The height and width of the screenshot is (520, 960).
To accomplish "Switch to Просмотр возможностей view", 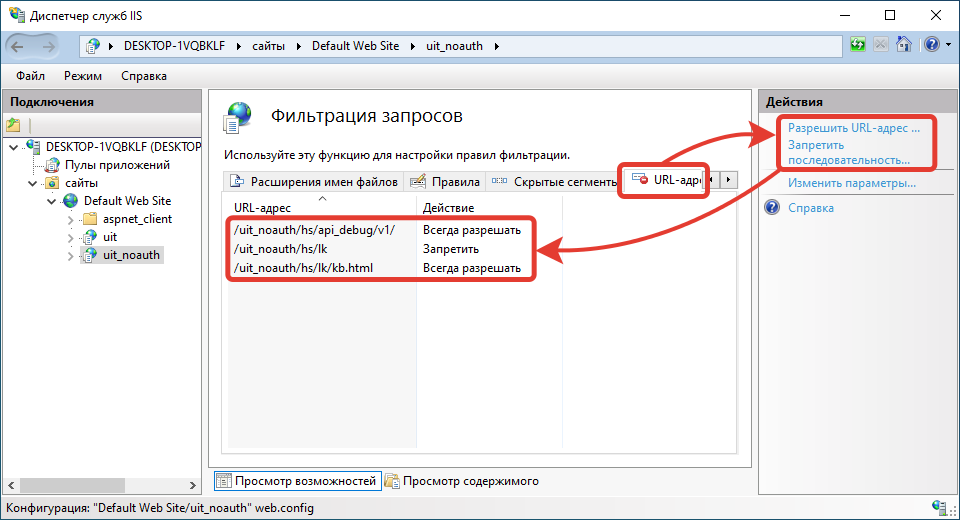I will pos(298,481).
